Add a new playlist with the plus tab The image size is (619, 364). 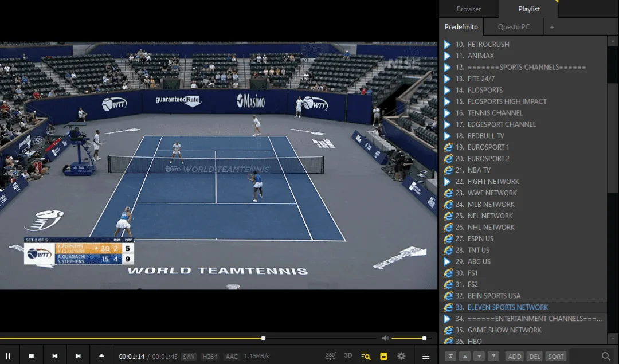552,27
